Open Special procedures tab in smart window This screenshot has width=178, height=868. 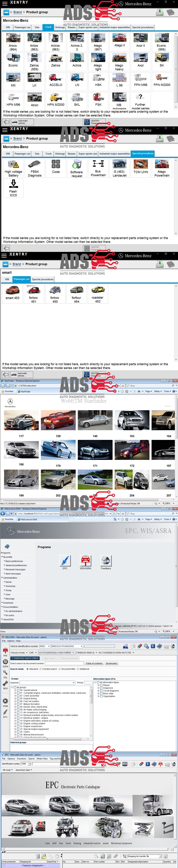coord(43,279)
